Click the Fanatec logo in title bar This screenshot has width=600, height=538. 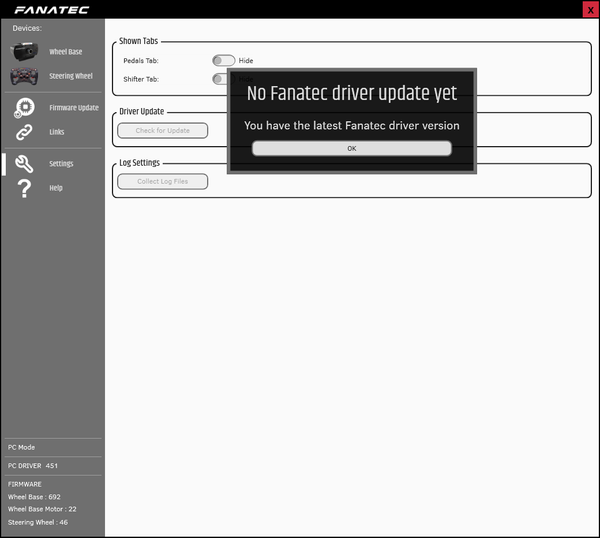pos(52,10)
